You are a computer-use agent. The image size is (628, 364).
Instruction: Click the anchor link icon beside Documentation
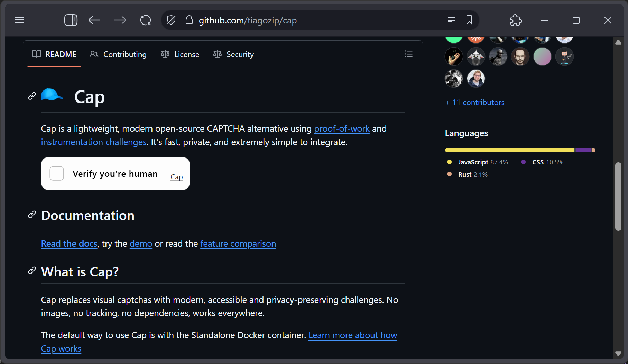tap(32, 215)
